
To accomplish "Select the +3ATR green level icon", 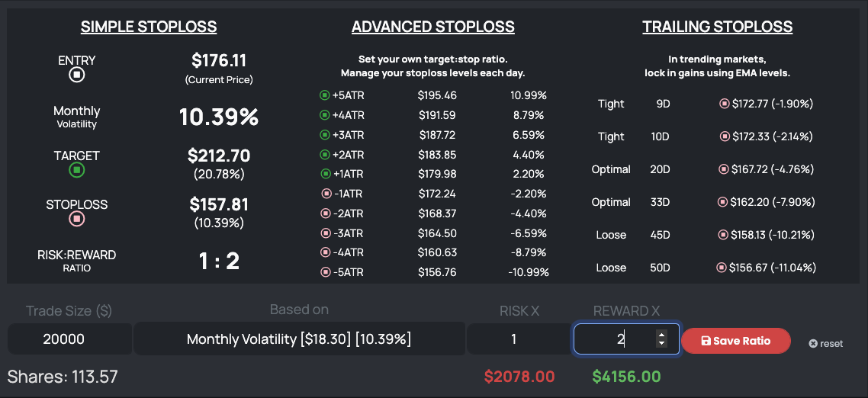I will pyautogui.click(x=325, y=135).
